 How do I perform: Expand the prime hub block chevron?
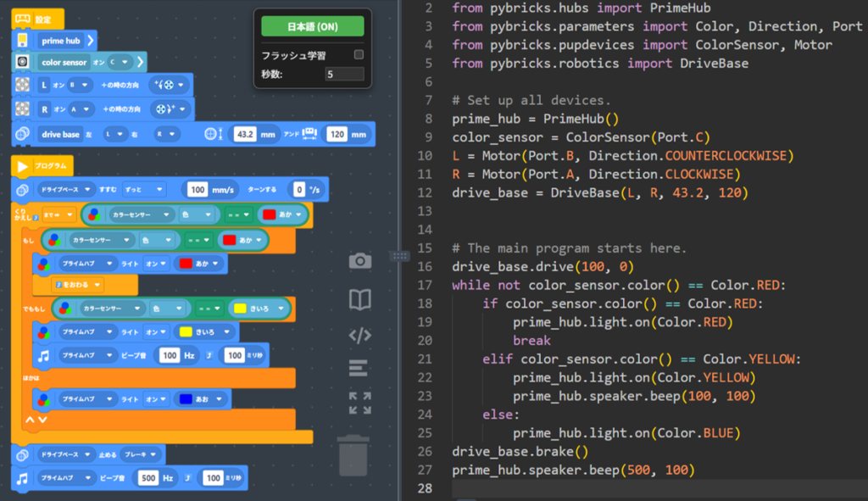click(x=91, y=40)
